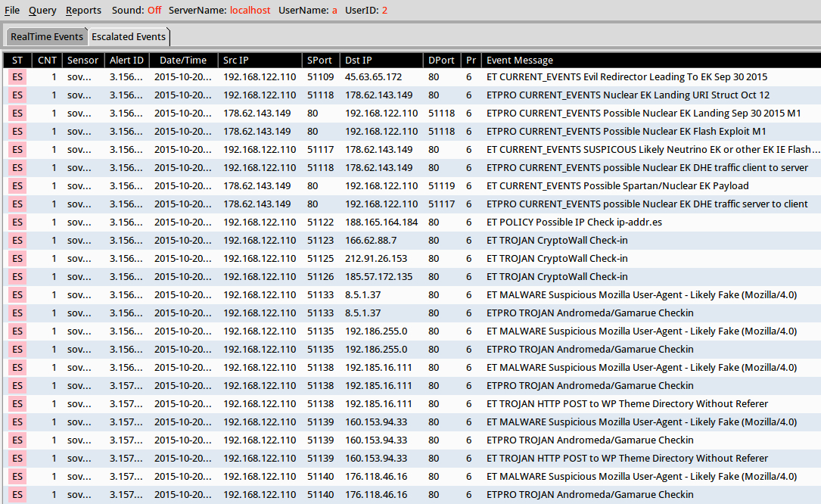Open the File menu

coord(12,11)
